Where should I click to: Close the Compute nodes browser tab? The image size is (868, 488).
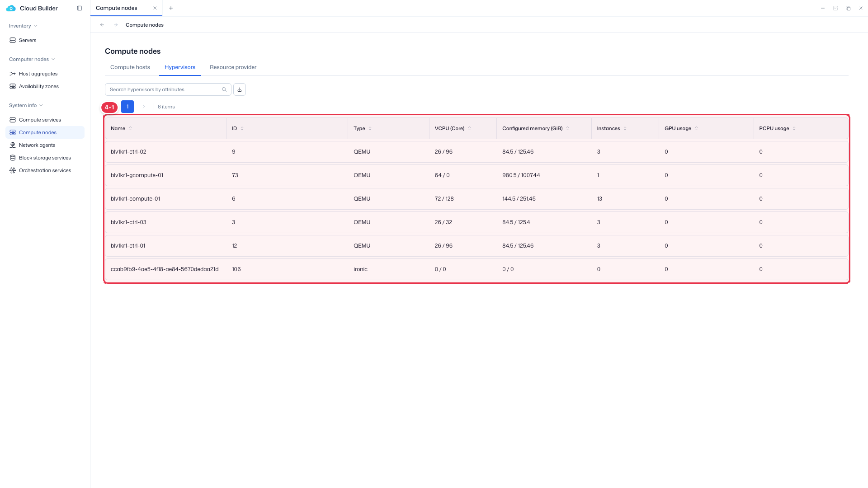pyautogui.click(x=155, y=8)
